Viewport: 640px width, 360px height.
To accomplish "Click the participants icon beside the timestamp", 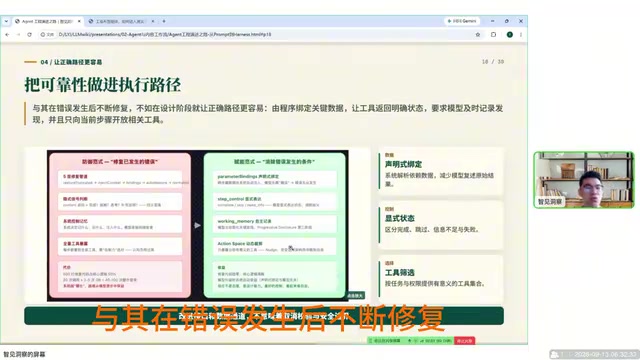I will point(554,354).
